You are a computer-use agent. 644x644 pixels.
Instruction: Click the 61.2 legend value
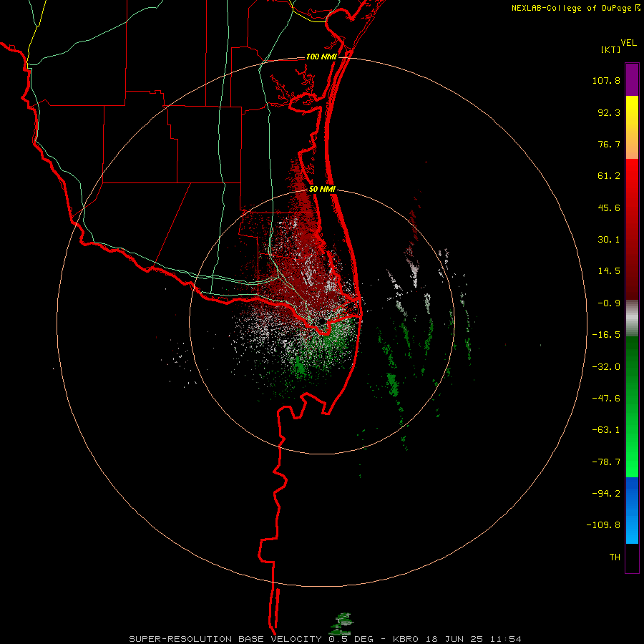point(609,176)
